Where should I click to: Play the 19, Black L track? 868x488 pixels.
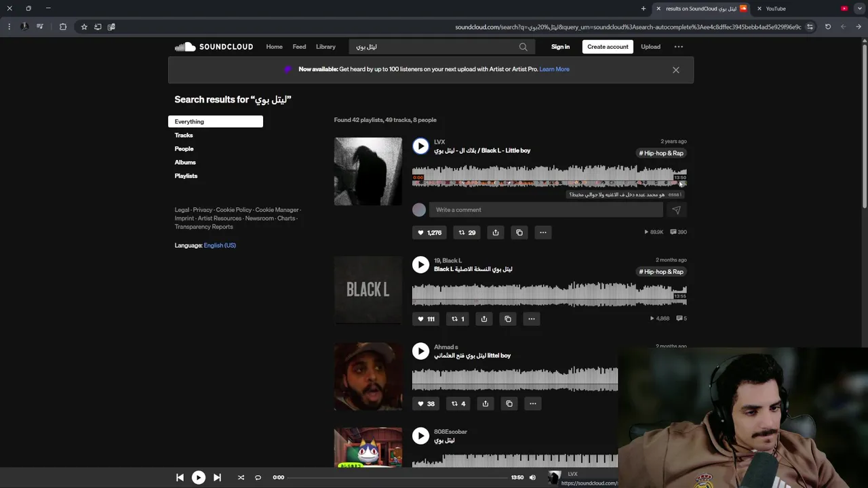(420, 264)
